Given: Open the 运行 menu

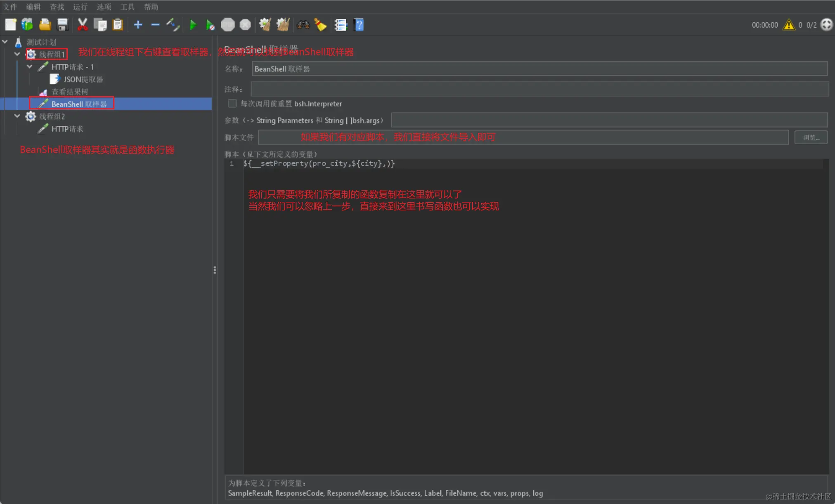Looking at the screenshot, I should coord(80,7).
